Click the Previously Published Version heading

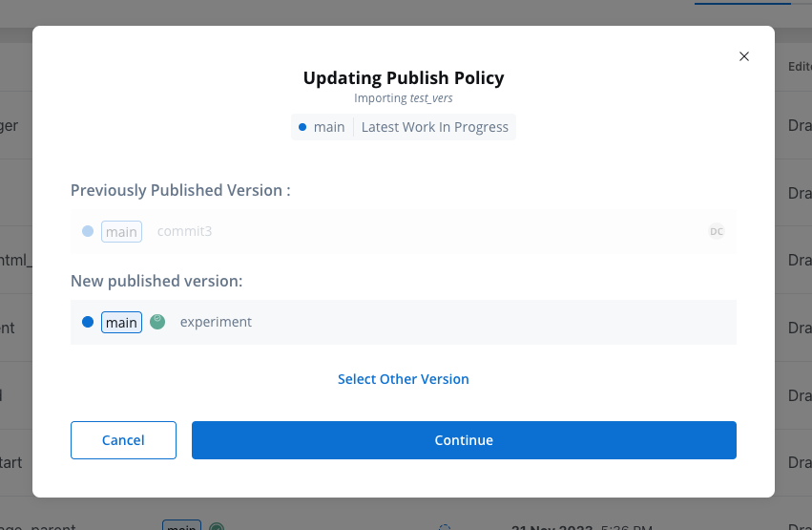point(180,190)
